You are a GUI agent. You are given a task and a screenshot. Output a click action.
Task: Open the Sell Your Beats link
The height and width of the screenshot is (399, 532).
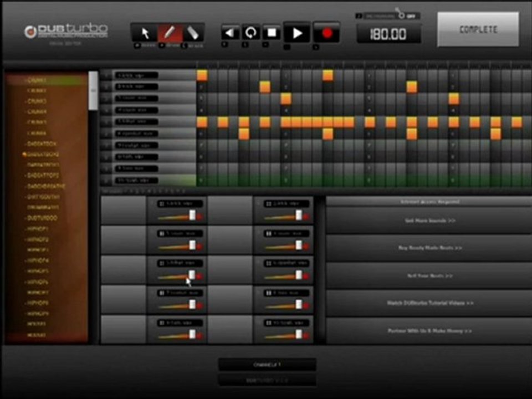pos(429,275)
